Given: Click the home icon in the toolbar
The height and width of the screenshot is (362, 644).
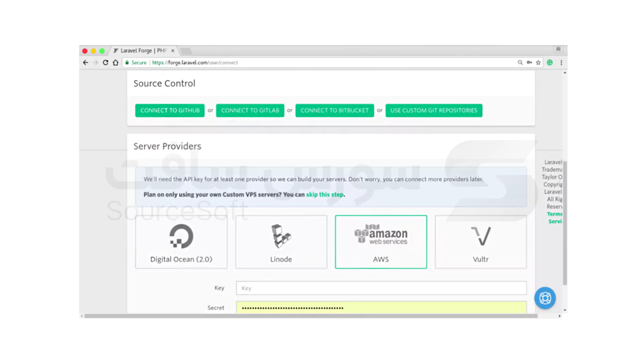Looking at the screenshot, I should 115,62.
